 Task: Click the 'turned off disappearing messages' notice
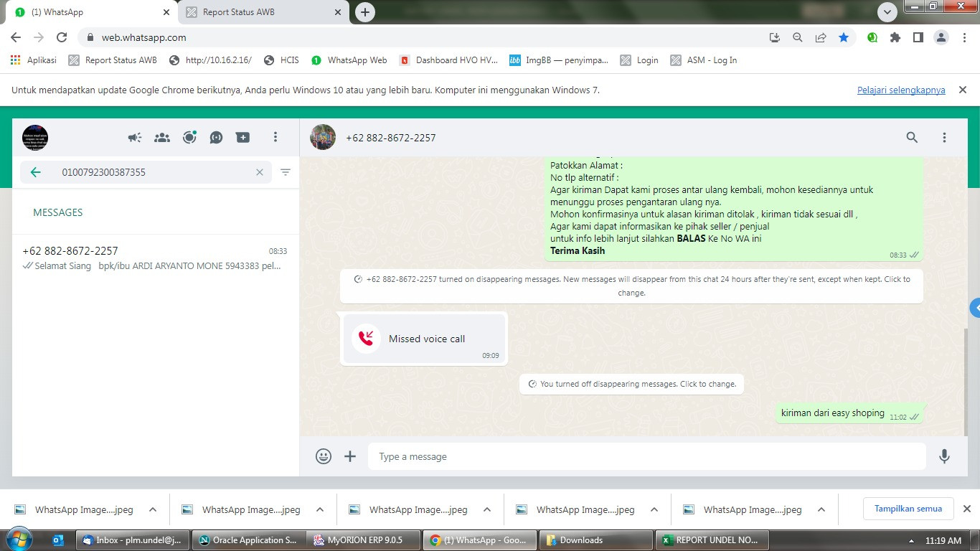coord(631,384)
